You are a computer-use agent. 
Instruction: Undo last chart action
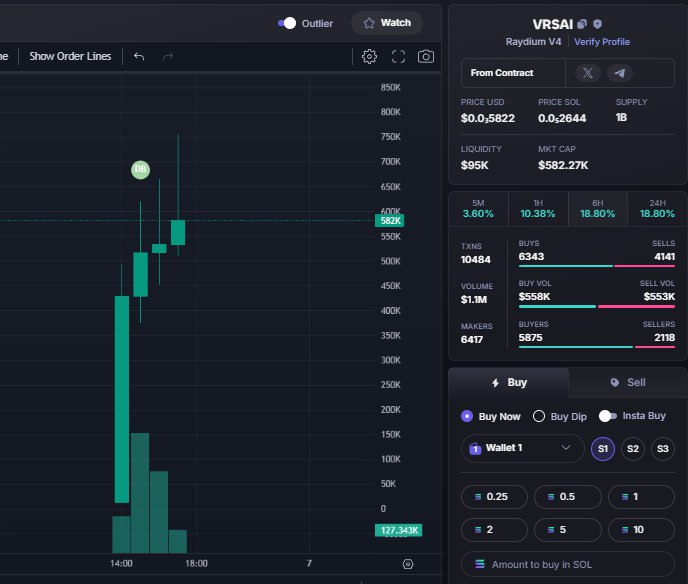[139, 57]
